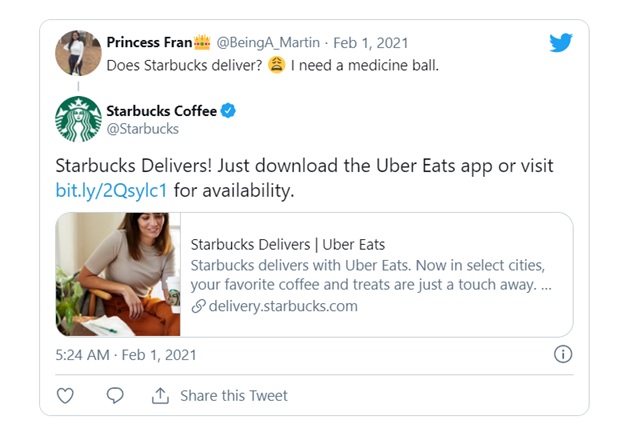Click Starbucks verified blue checkmark badge
The width and height of the screenshot is (624, 436).
tap(228, 111)
